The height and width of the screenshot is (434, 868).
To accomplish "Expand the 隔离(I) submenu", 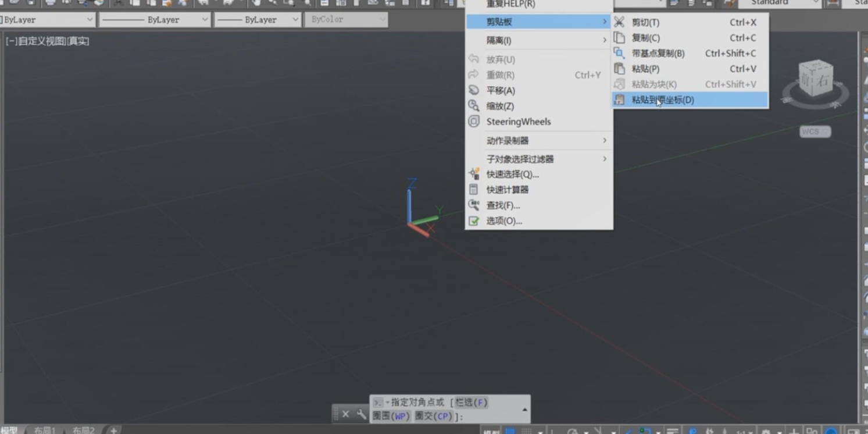I will coord(539,40).
